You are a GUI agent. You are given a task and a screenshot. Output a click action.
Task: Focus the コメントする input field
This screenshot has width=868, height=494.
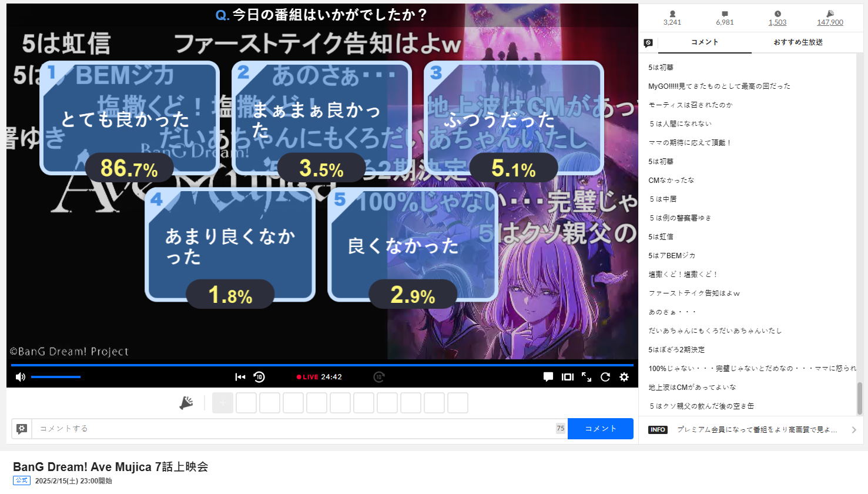click(293, 429)
